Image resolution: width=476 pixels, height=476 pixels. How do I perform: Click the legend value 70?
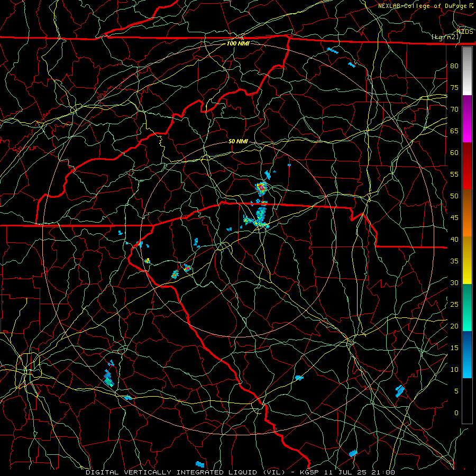454,109
